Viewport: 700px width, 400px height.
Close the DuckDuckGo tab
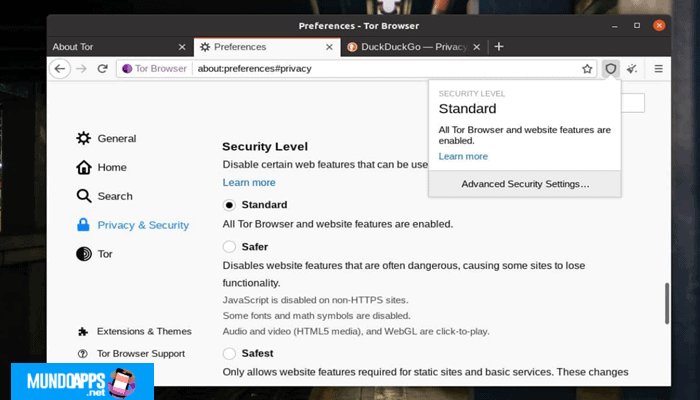(477, 47)
